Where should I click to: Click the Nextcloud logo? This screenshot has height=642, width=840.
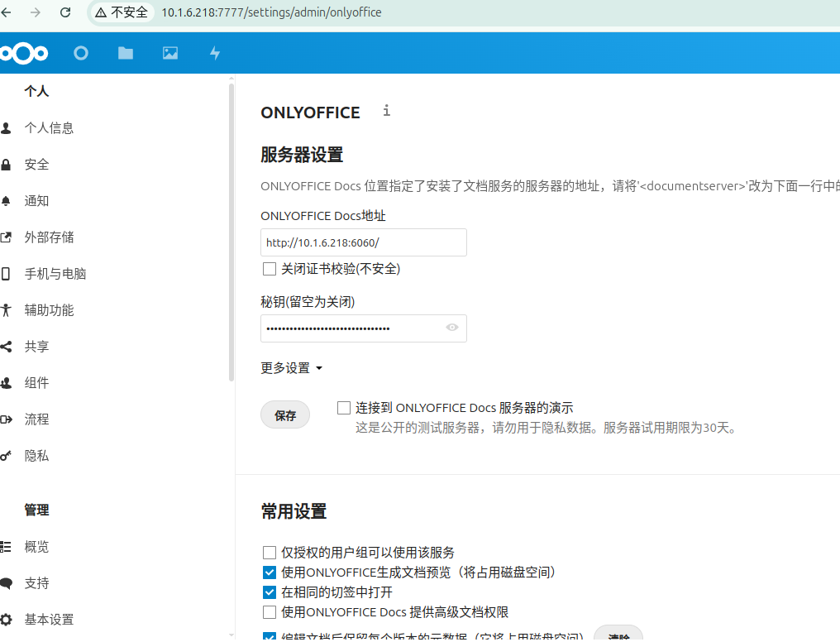[x=24, y=53]
